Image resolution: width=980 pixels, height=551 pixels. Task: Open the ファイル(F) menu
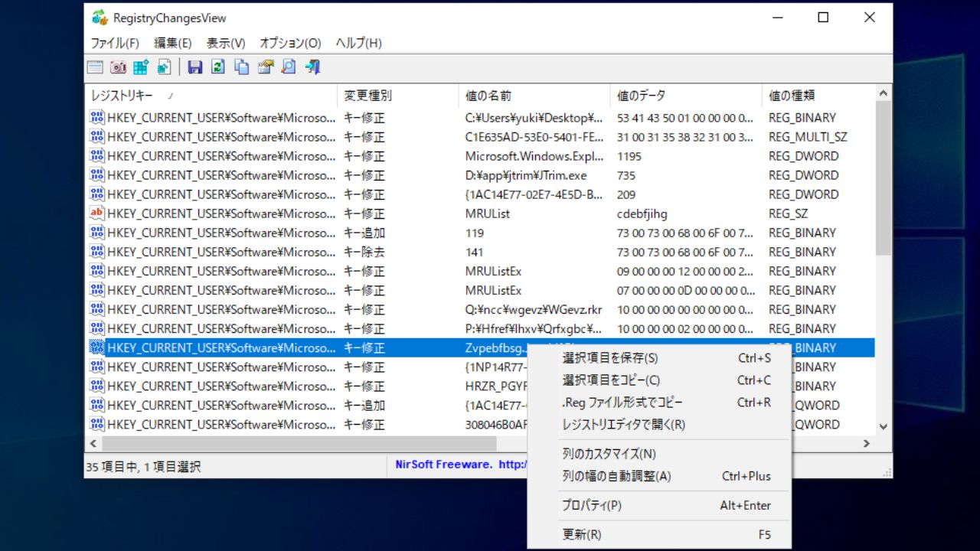tap(115, 43)
